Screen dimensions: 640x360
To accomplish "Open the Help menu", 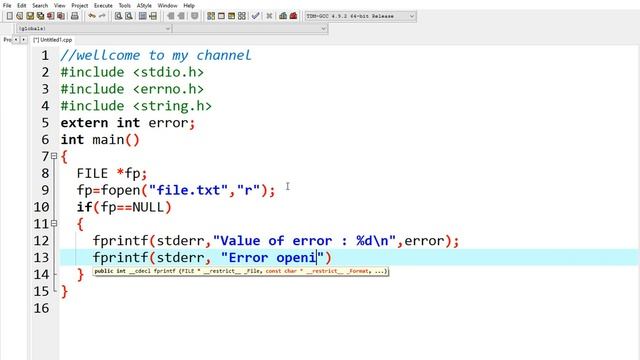I will click(x=189, y=5).
